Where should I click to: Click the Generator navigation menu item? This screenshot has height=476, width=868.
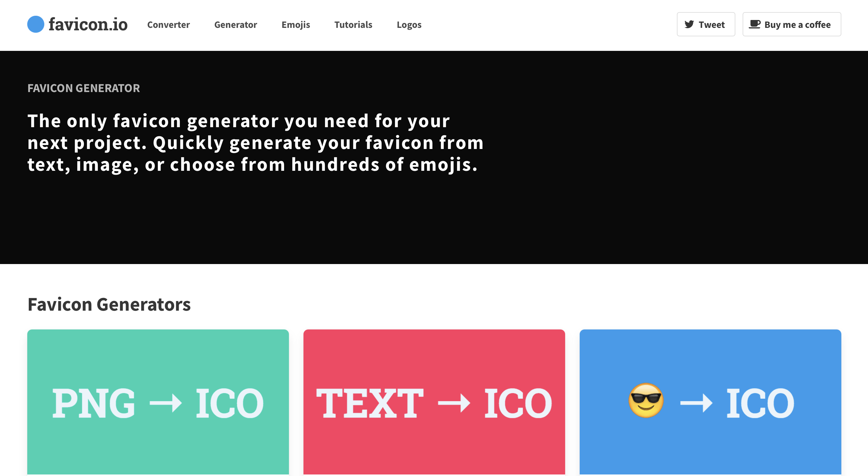pyautogui.click(x=236, y=24)
